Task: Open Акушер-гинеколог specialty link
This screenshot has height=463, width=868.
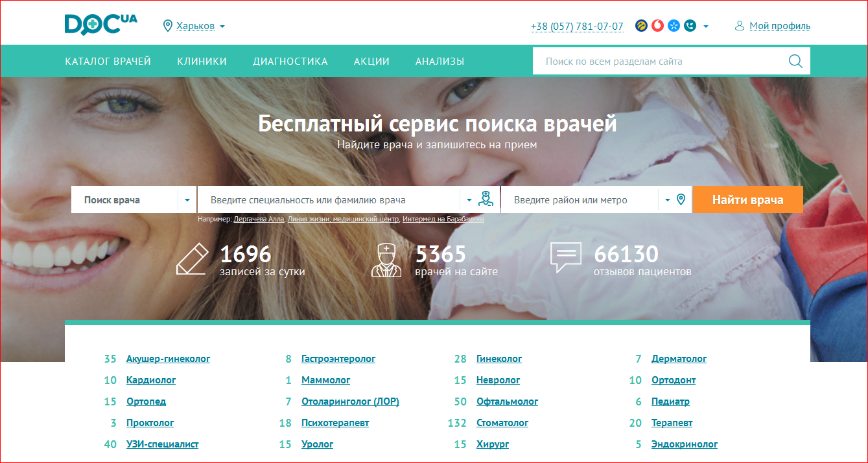Action: pyautogui.click(x=168, y=359)
